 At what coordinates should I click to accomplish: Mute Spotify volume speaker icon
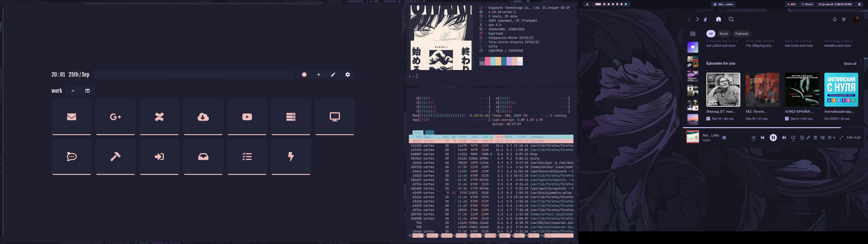pos(830,138)
